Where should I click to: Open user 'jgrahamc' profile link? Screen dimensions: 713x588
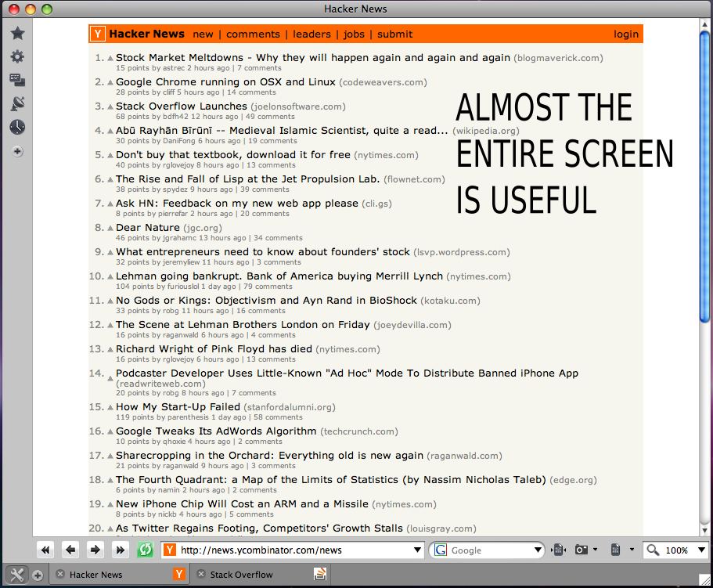click(179, 238)
